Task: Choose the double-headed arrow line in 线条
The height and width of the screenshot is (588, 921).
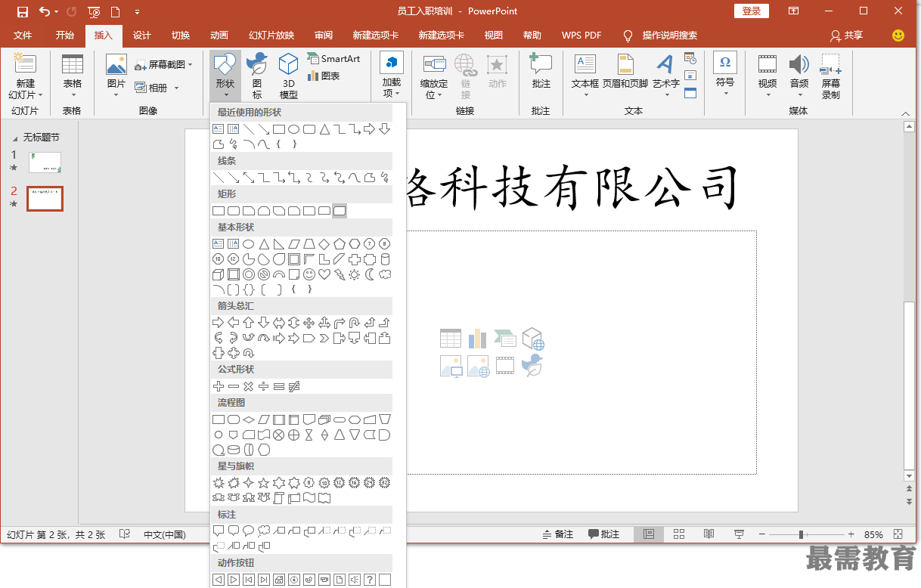Action: 248,178
